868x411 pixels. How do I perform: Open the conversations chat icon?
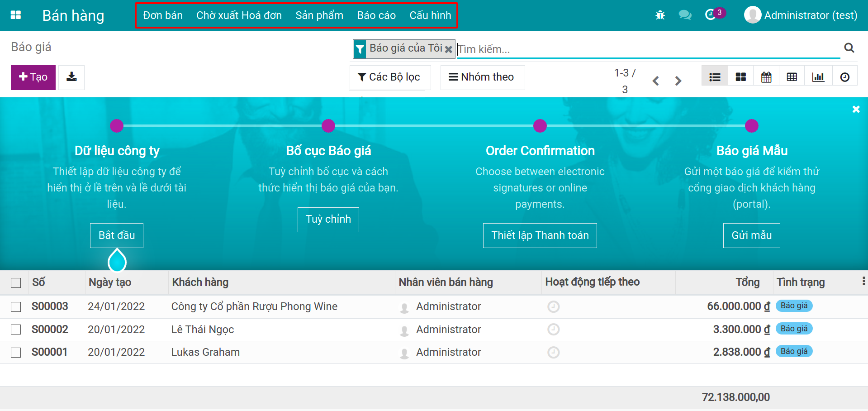coord(685,15)
